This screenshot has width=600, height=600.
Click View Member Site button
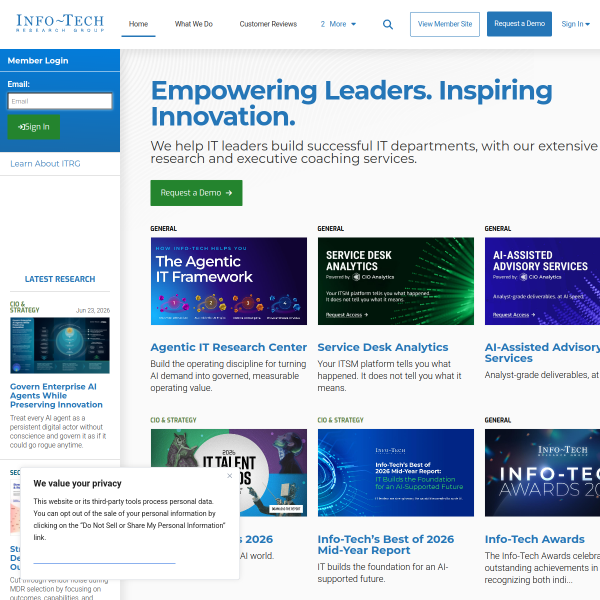[445, 24]
